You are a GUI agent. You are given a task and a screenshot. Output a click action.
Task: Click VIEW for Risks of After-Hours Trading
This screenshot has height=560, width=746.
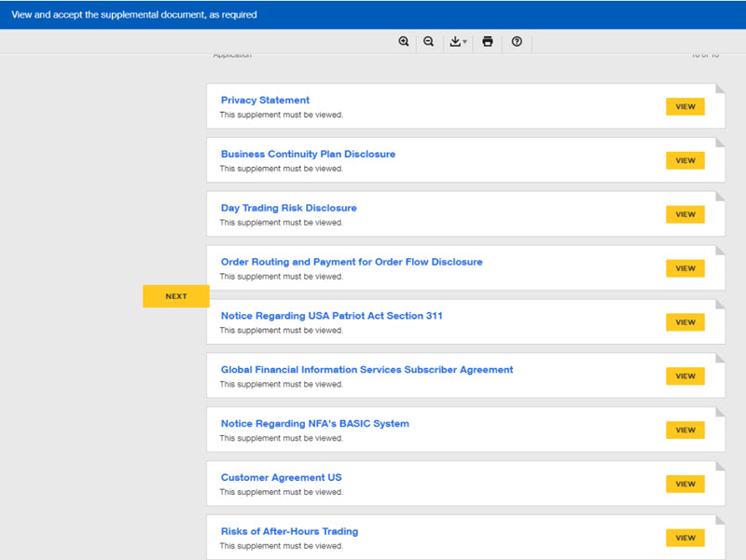coord(684,538)
